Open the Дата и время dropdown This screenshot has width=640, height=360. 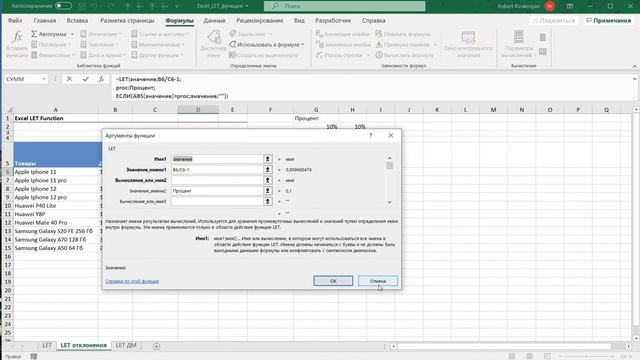click(124, 55)
